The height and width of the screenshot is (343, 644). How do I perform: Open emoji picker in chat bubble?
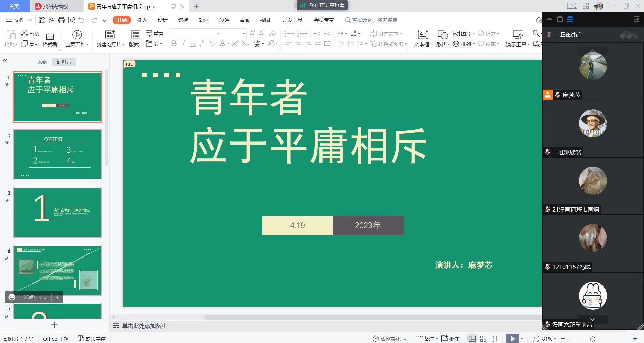12,297
